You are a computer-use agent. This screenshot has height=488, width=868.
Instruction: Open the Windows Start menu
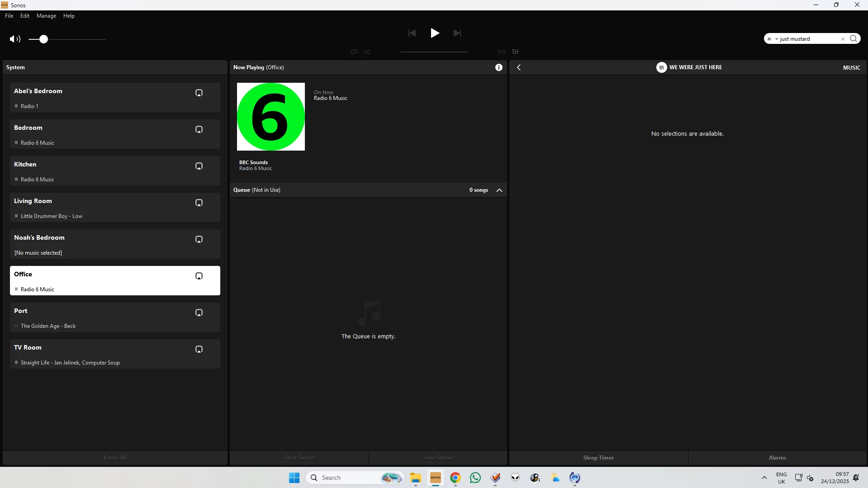coord(294,478)
